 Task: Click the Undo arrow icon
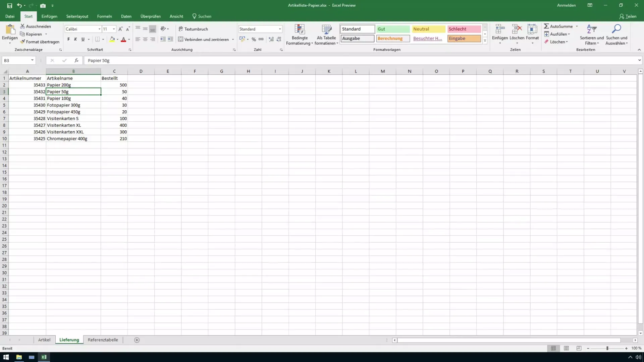19,5
